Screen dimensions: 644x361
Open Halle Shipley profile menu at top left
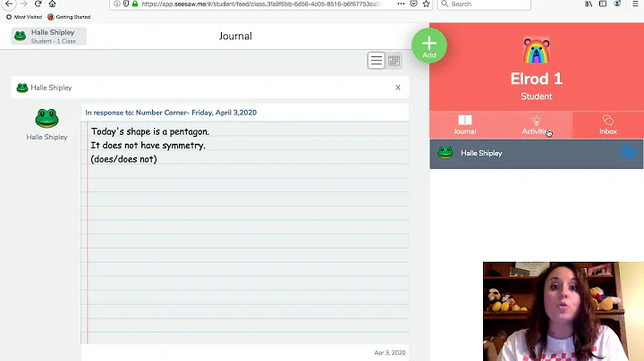(49, 36)
